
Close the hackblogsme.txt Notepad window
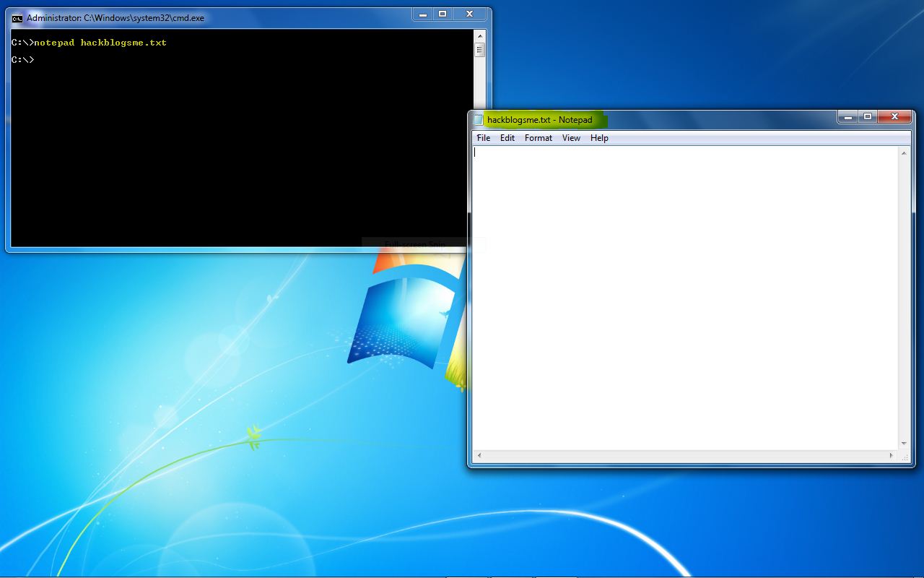point(894,116)
